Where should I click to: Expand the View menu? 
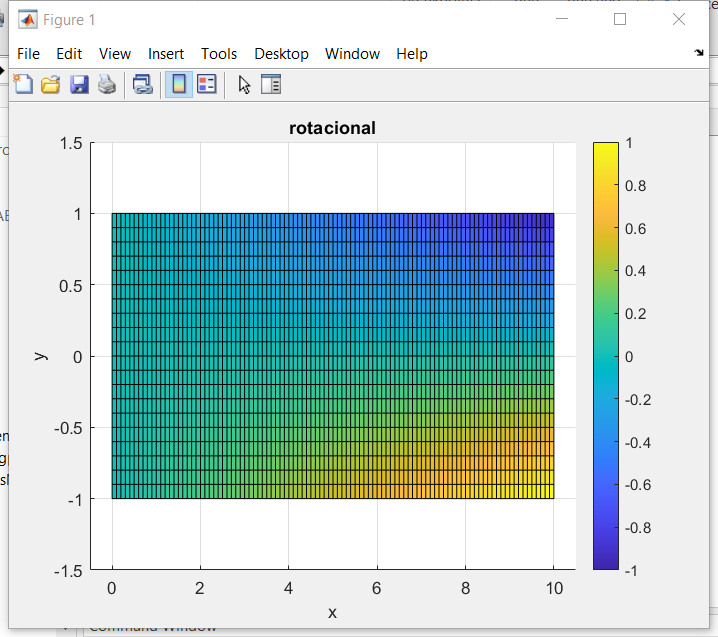(x=115, y=54)
